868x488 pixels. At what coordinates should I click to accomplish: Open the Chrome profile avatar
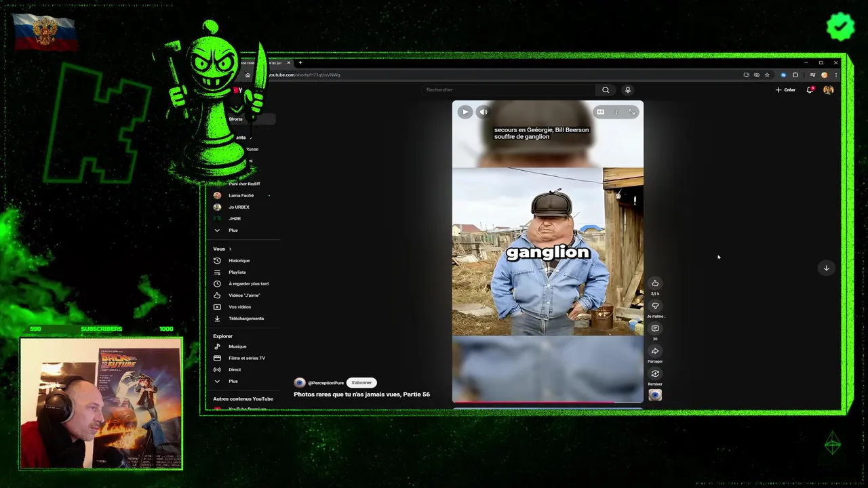(x=824, y=75)
